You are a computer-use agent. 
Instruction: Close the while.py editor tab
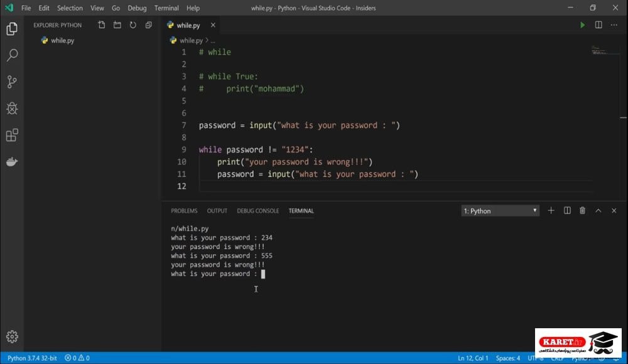213,25
